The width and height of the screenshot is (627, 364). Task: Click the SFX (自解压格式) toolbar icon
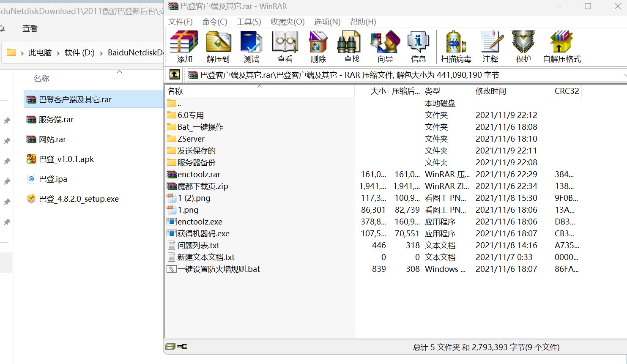[x=561, y=47]
